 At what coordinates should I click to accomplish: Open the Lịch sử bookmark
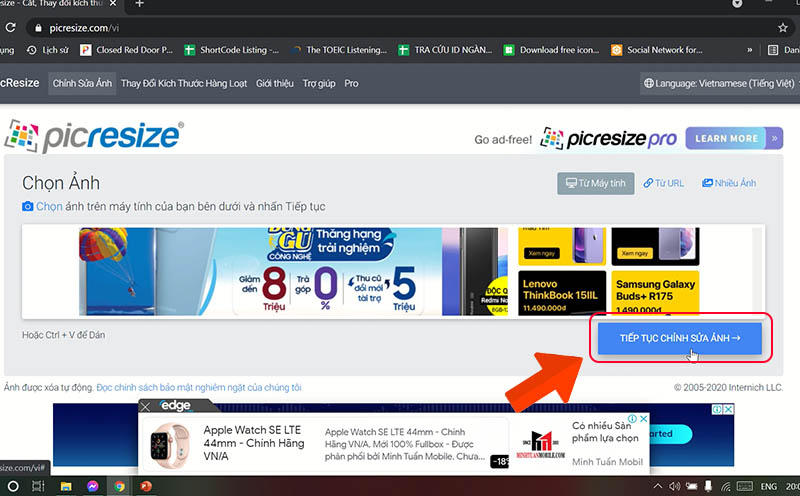point(47,50)
